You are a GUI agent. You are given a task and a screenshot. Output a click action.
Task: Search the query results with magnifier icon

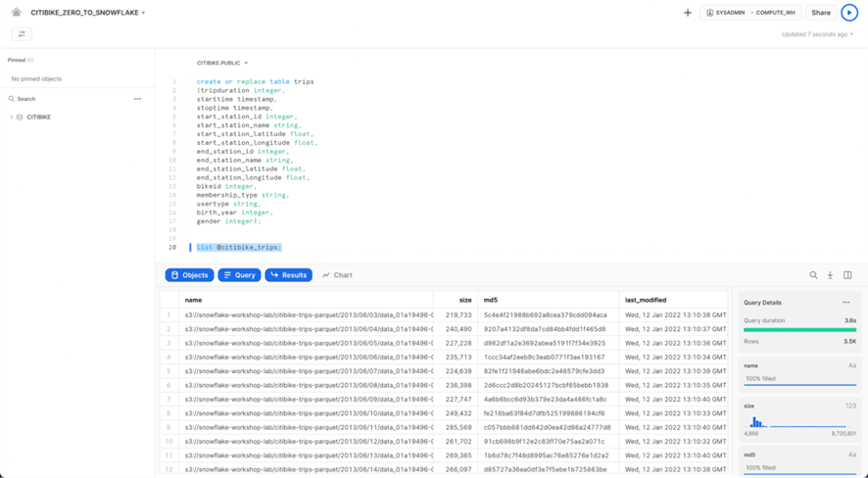(x=813, y=275)
